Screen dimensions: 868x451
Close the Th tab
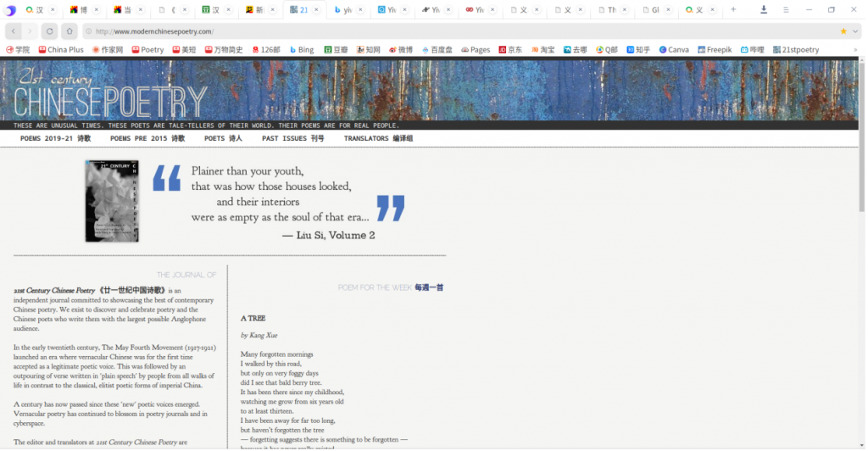[625, 10]
